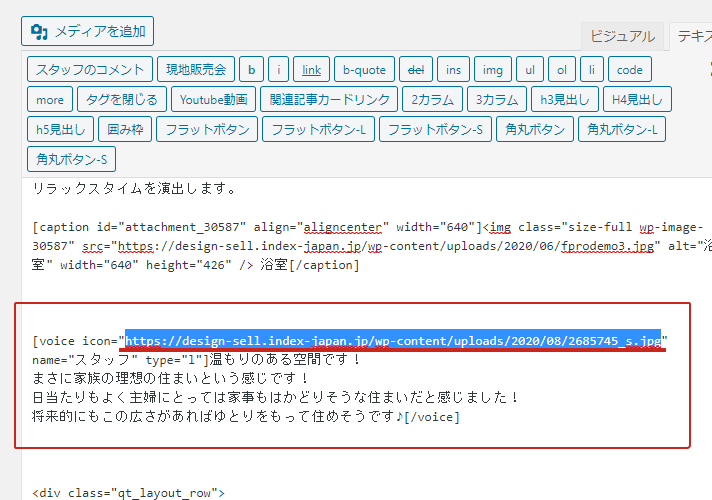Insert image tag with img button
Image resolution: width=712 pixels, height=500 pixels.
click(x=492, y=70)
